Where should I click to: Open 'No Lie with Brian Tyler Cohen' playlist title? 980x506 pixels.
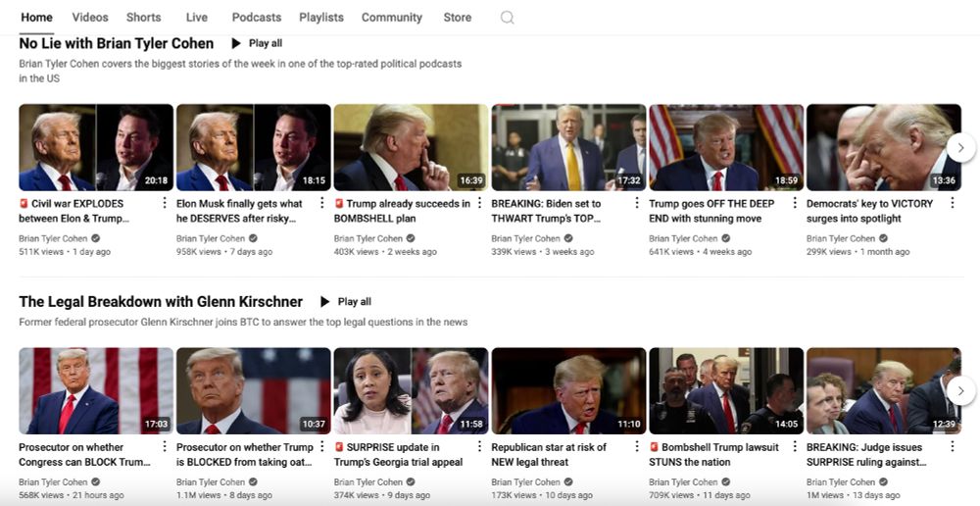(x=117, y=43)
